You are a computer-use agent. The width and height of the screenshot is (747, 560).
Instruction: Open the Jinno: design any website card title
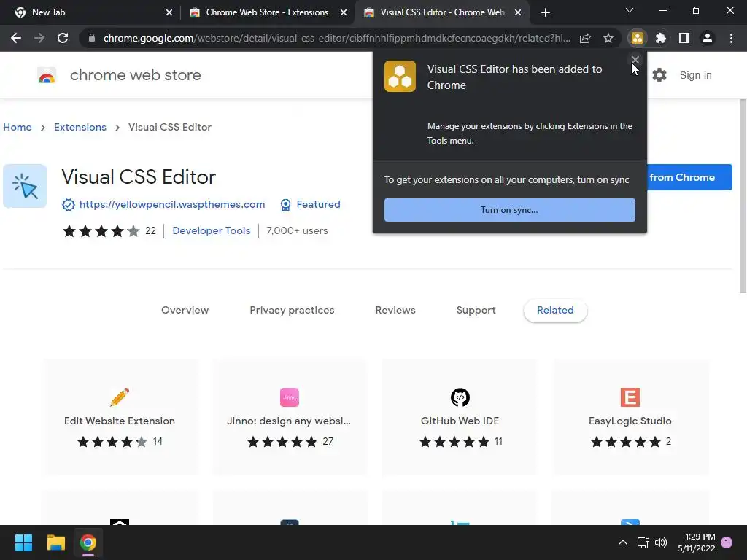pos(289,421)
